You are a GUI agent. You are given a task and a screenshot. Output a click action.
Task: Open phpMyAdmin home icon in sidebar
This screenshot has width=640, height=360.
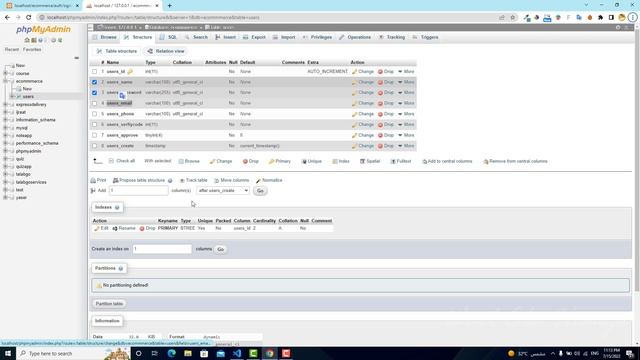(x=27, y=40)
